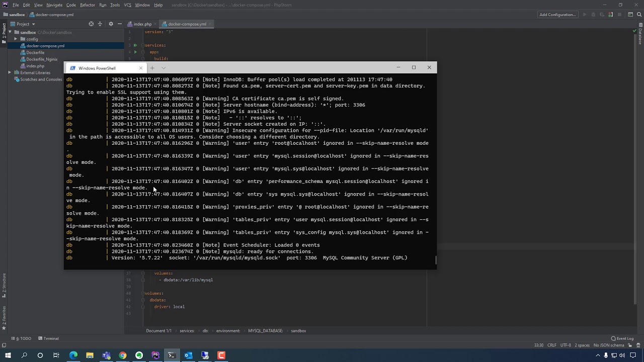Click the inspection checkmark in editor corner
Screen dimensions: 644x362
pos(634,31)
